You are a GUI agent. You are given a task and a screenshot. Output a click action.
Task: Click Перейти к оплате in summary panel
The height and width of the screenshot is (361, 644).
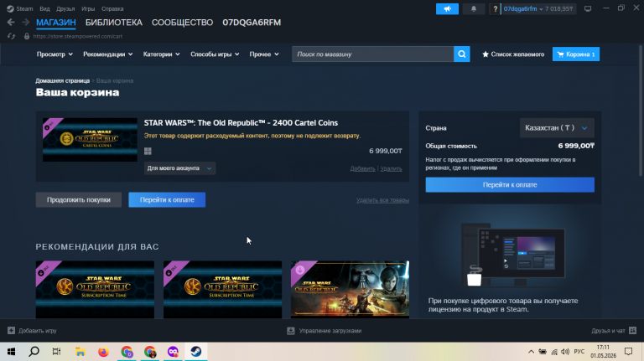coord(510,184)
